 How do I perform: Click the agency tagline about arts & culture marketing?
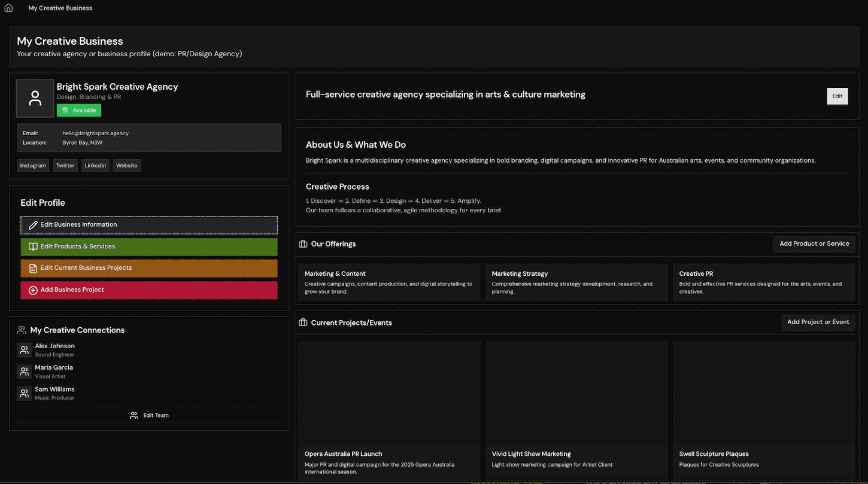click(x=445, y=95)
